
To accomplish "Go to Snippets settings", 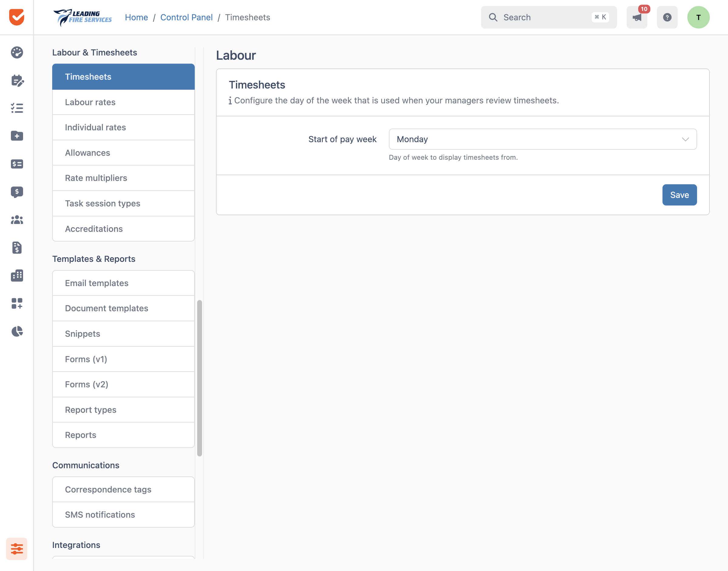I will pyautogui.click(x=123, y=334).
